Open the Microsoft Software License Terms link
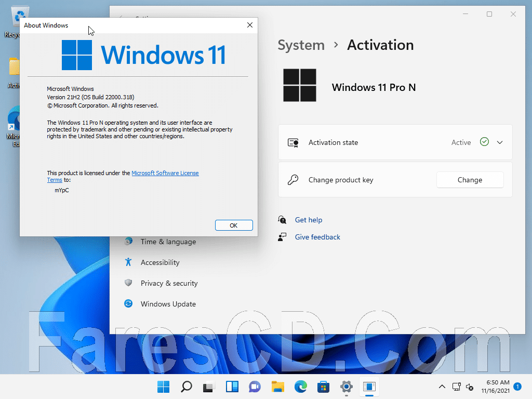 pos(165,173)
